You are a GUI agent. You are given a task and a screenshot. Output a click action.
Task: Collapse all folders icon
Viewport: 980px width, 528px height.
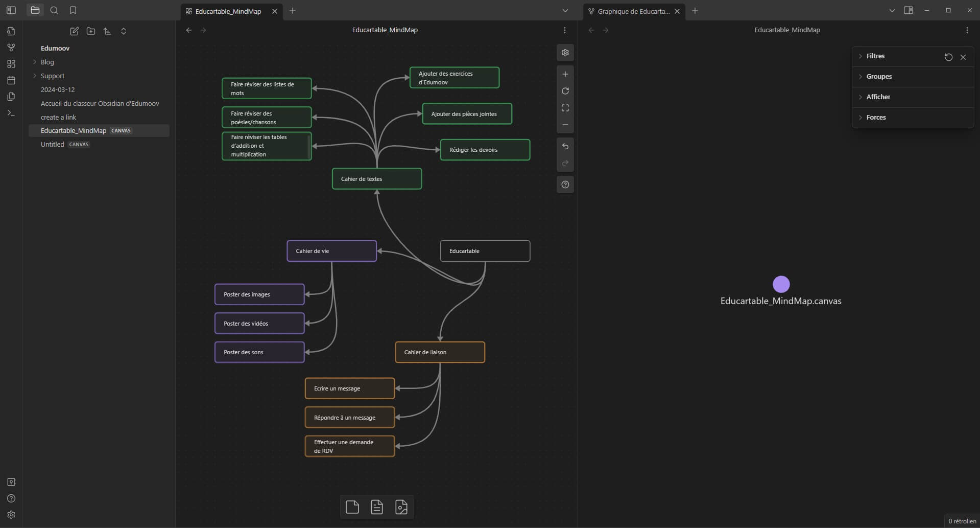pyautogui.click(x=123, y=31)
